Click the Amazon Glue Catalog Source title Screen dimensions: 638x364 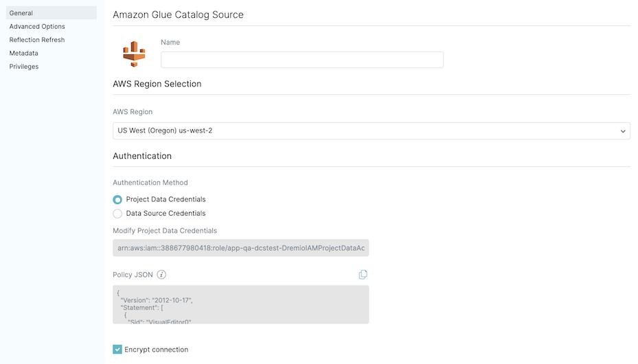(178, 14)
